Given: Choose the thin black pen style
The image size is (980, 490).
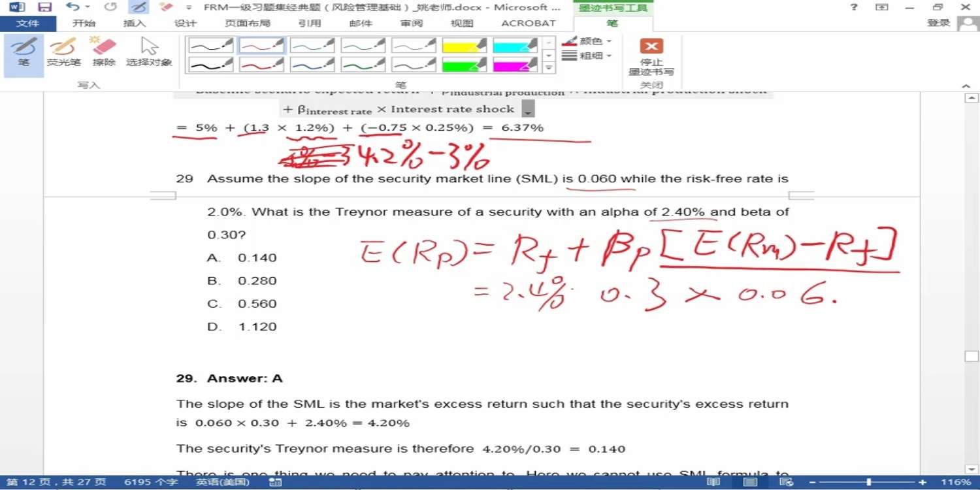Looking at the screenshot, I should pos(211,46).
